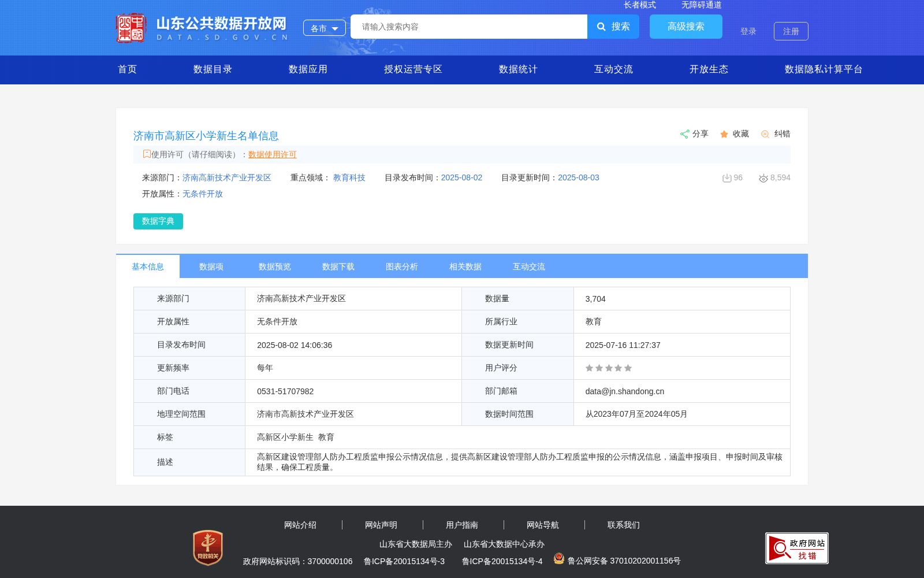Click the data update time 2025-07-16 11:27:37
Image resolution: width=924 pixels, height=578 pixels.
click(623, 345)
